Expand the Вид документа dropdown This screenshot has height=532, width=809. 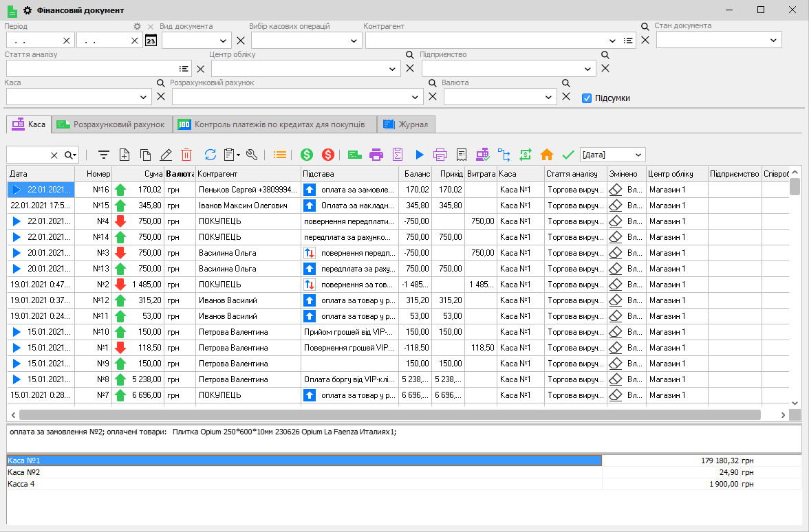click(x=224, y=41)
